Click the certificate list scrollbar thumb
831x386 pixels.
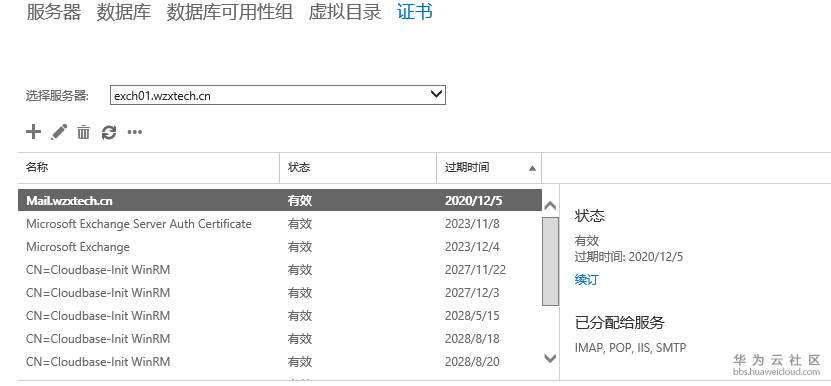(x=551, y=261)
